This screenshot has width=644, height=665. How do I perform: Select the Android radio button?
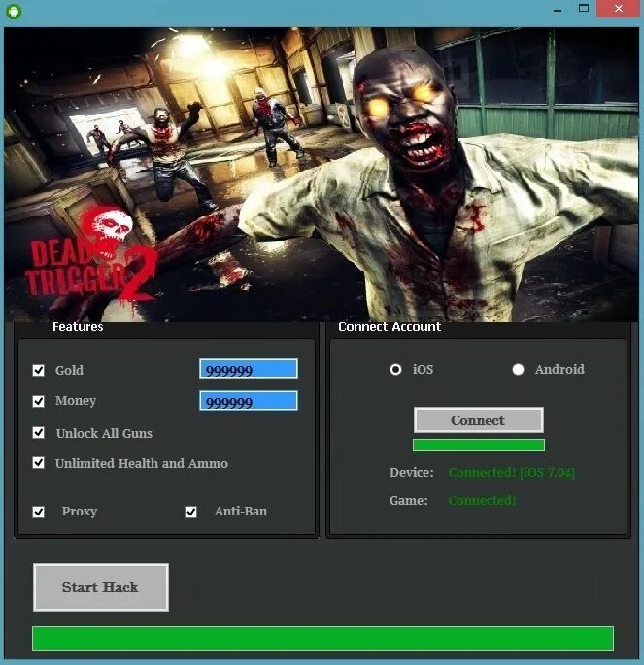click(518, 370)
